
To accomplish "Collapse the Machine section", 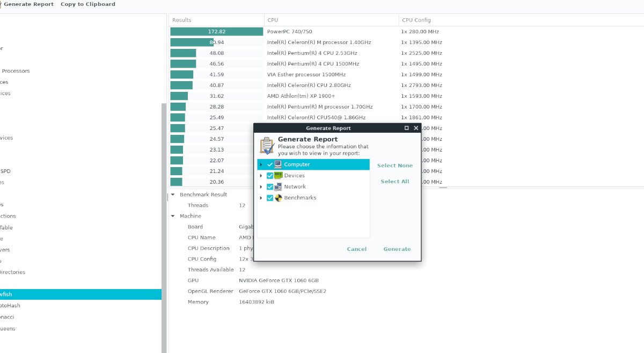I will tap(173, 215).
